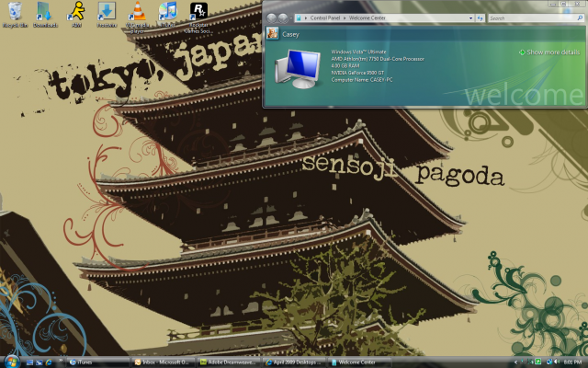Viewport: 588px width, 368px height.
Task: Switch to Welcome Center taskbar button
Action: [x=359, y=362]
